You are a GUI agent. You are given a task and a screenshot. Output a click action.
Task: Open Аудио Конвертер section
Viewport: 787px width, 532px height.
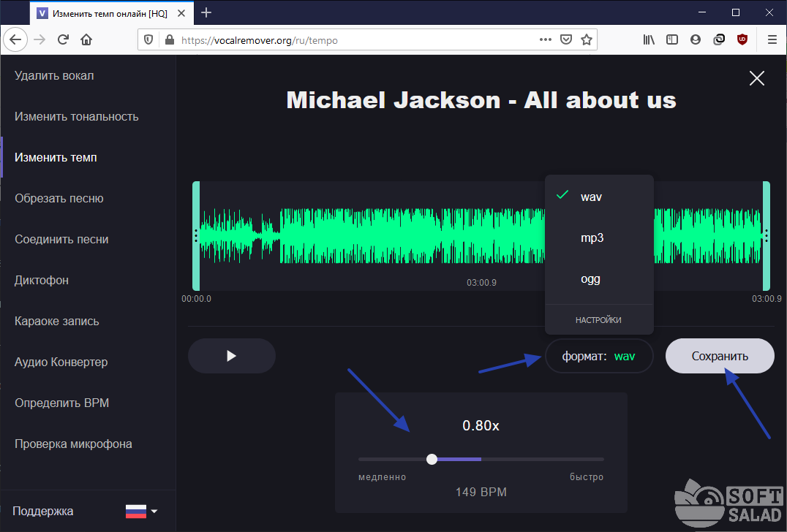(61, 362)
